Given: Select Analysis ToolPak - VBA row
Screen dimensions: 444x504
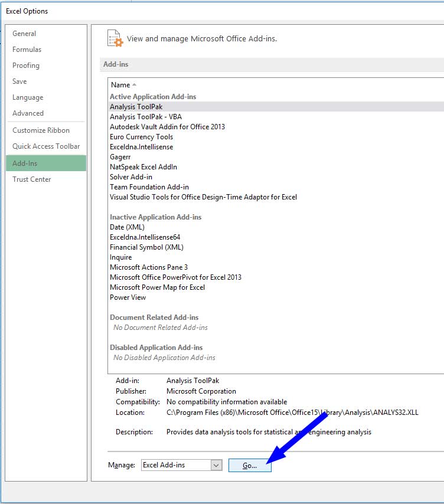Looking at the screenshot, I should tap(276, 117).
